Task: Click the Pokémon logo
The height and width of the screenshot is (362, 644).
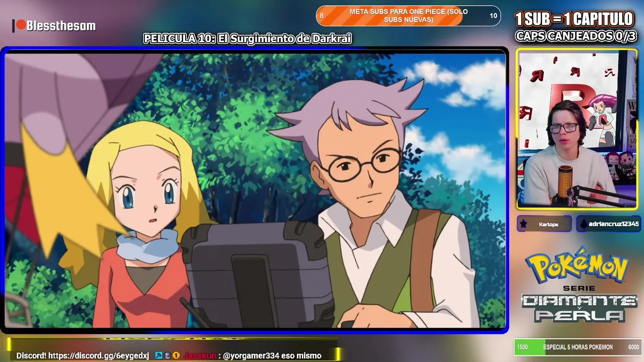Action: pos(578,265)
